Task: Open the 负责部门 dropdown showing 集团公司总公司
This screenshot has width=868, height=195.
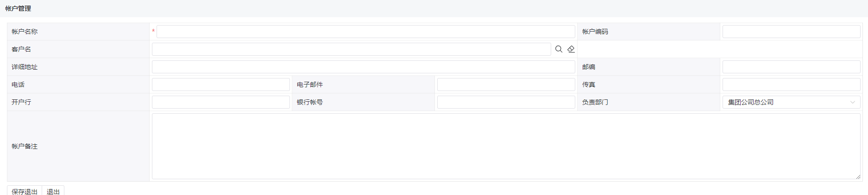Action: 791,102
